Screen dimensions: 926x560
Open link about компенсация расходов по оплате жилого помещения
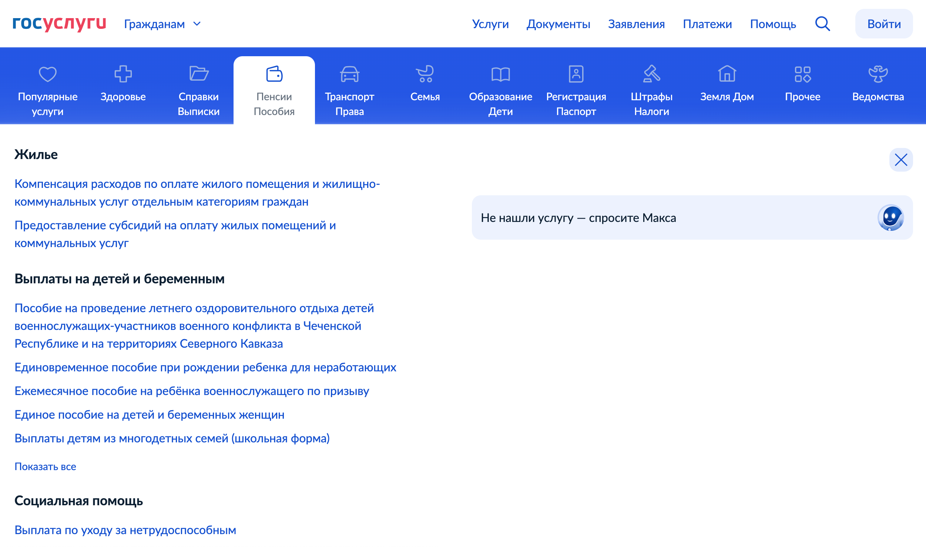[197, 193]
